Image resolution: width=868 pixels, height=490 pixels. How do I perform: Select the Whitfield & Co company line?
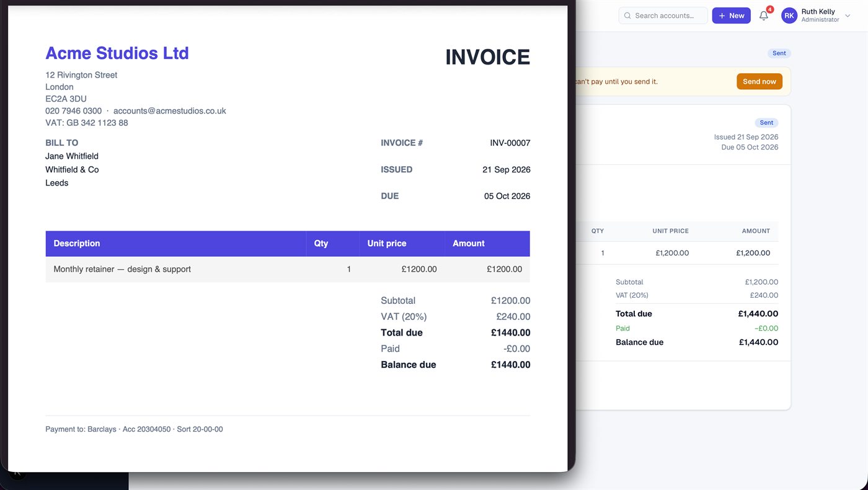pyautogui.click(x=72, y=169)
